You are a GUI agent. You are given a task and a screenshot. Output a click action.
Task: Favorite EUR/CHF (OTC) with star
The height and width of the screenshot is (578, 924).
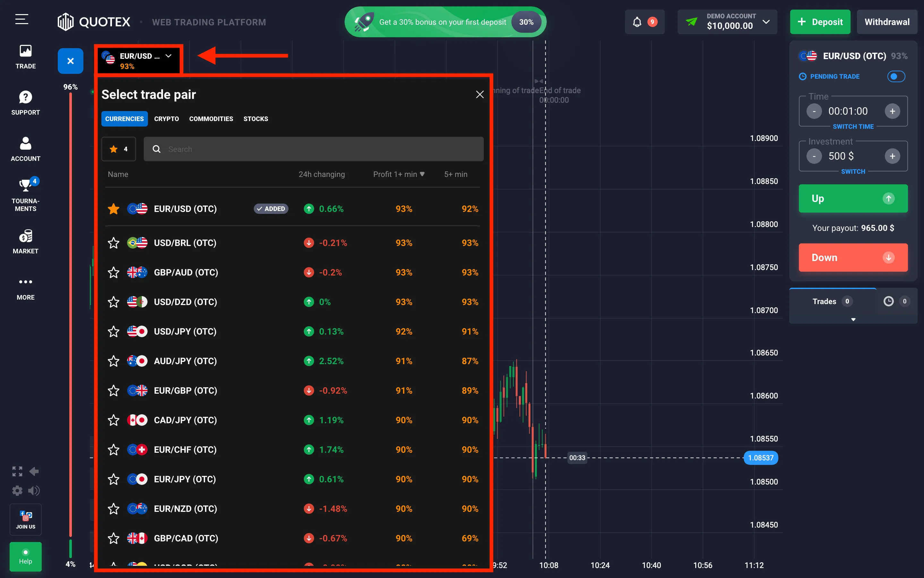(113, 450)
